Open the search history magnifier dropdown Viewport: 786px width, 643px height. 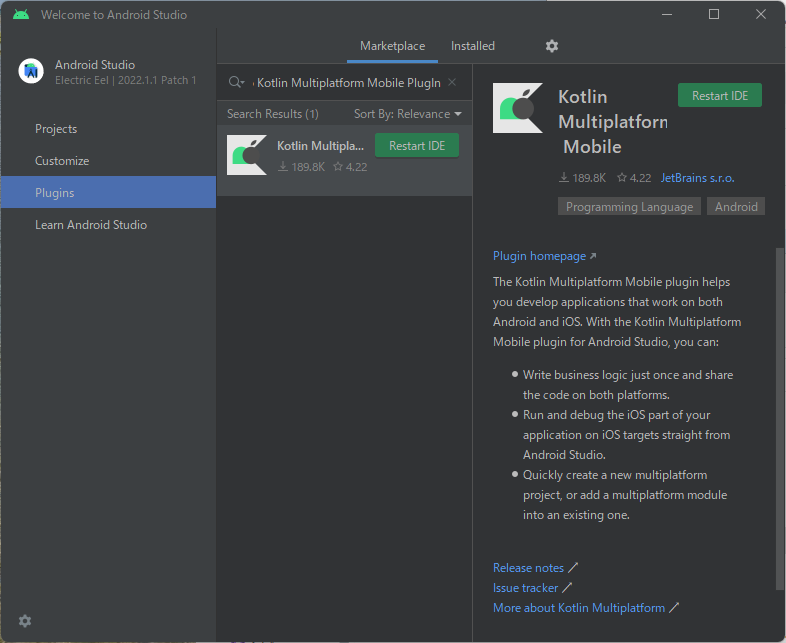(x=236, y=83)
